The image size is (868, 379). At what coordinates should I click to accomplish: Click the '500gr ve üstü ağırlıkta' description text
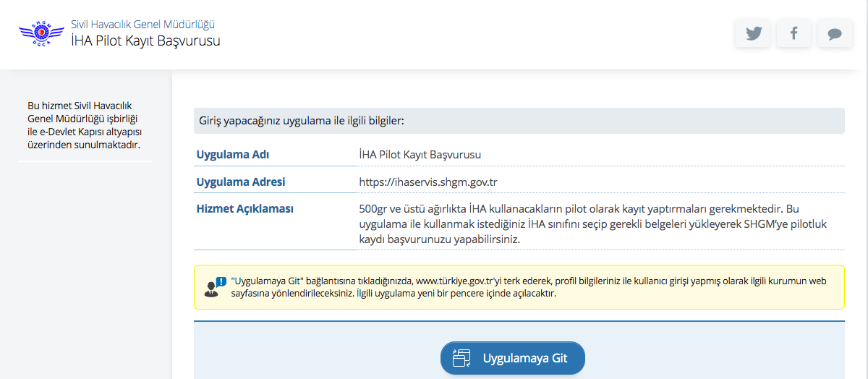pos(593,223)
